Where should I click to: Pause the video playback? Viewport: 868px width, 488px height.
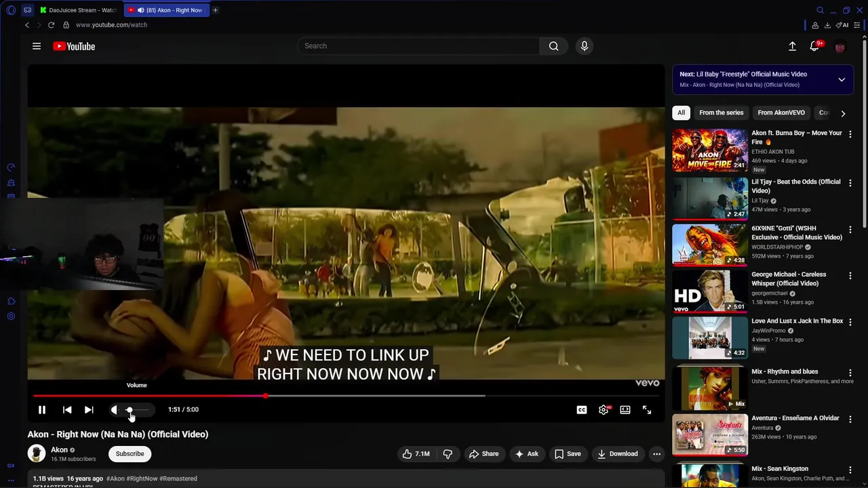(x=42, y=409)
